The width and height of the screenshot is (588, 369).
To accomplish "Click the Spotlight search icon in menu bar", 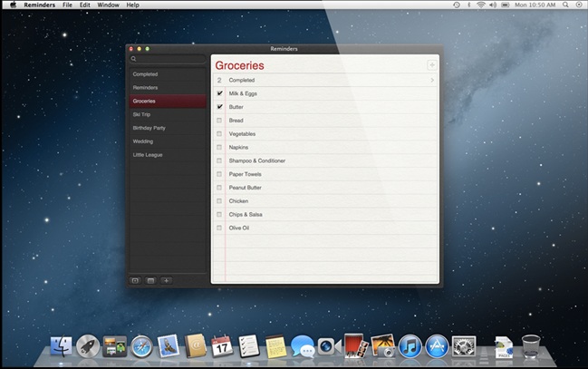I will 564,5.
